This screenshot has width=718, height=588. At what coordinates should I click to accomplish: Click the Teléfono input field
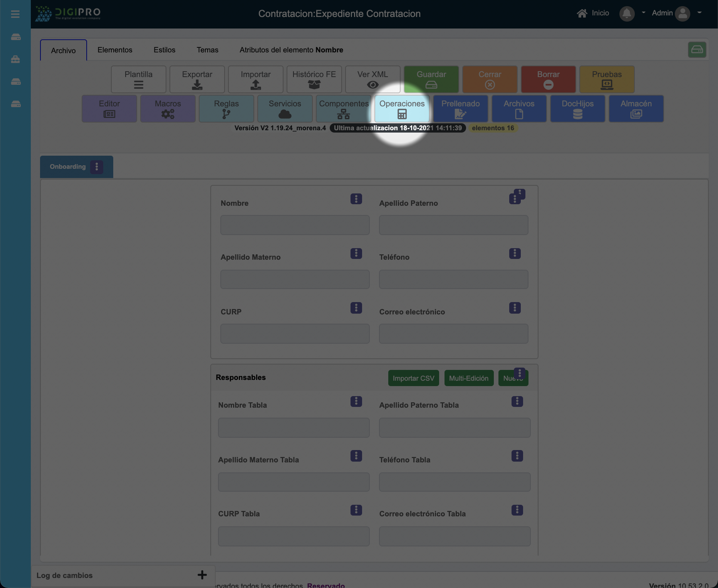[x=453, y=279]
